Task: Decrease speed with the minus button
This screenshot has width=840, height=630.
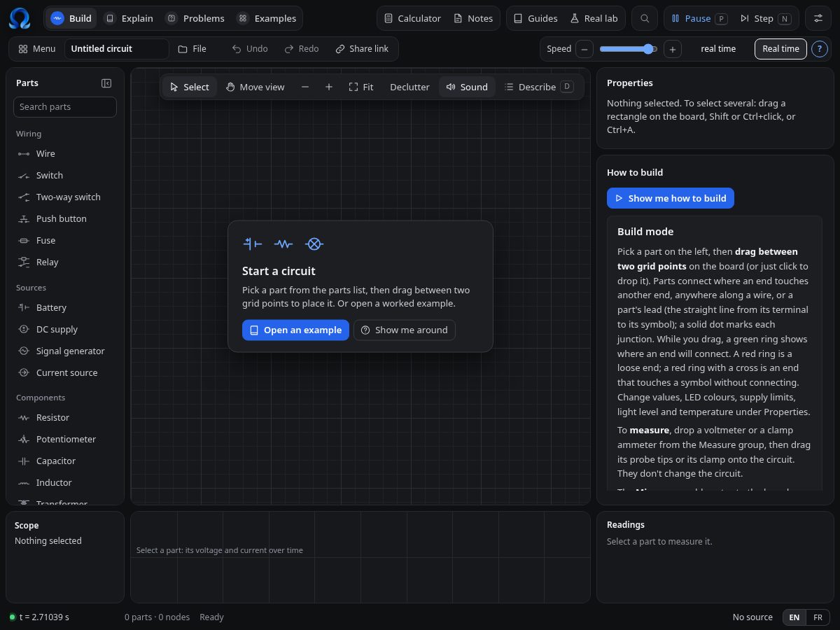Action: [584, 49]
